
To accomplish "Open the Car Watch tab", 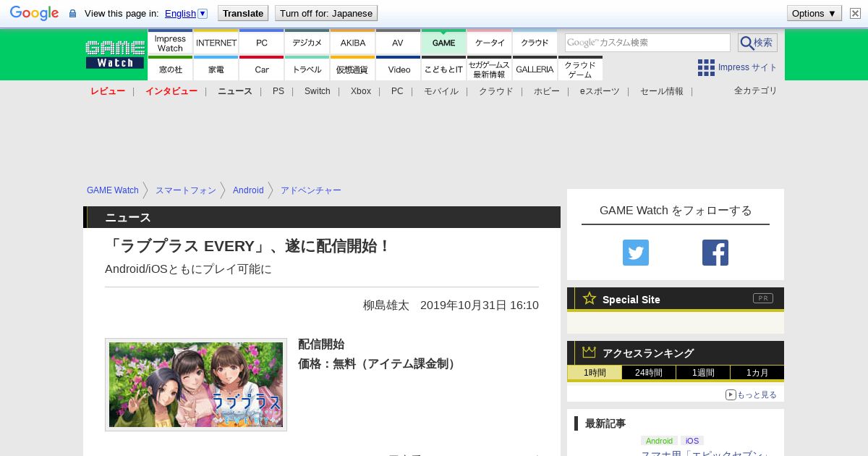I will [x=262, y=69].
